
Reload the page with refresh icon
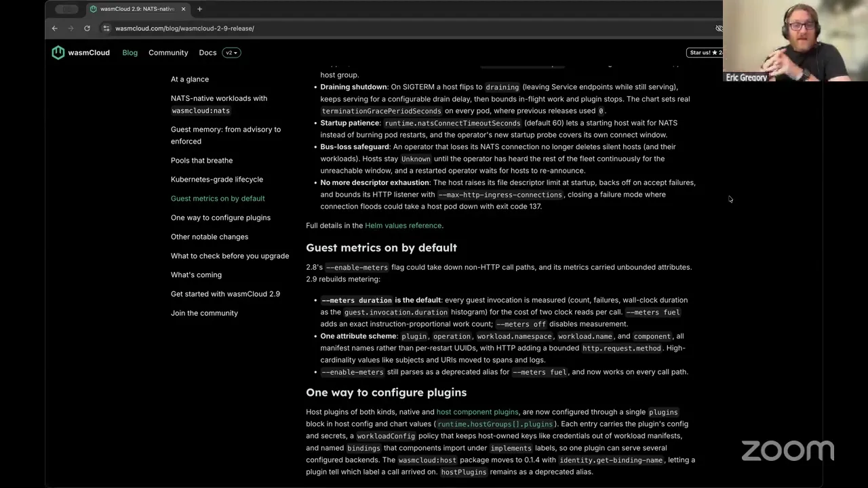coord(87,28)
